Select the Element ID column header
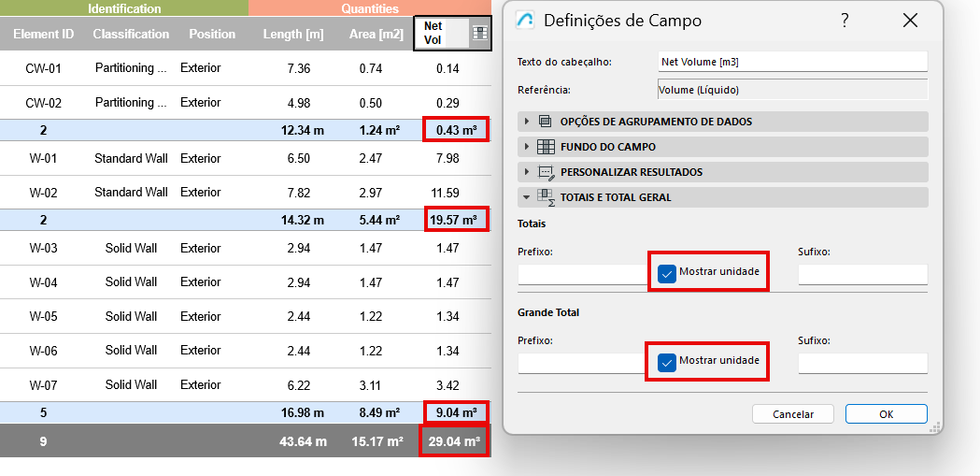Image resolution: width=980 pixels, height=476 pixels. [x=44, y=34]
